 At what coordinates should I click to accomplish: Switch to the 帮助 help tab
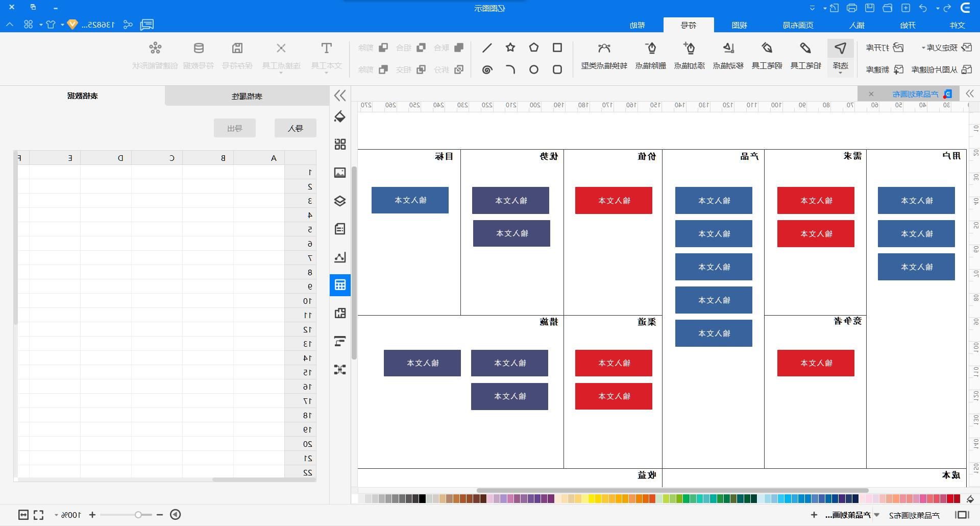[x=637, y=25]
